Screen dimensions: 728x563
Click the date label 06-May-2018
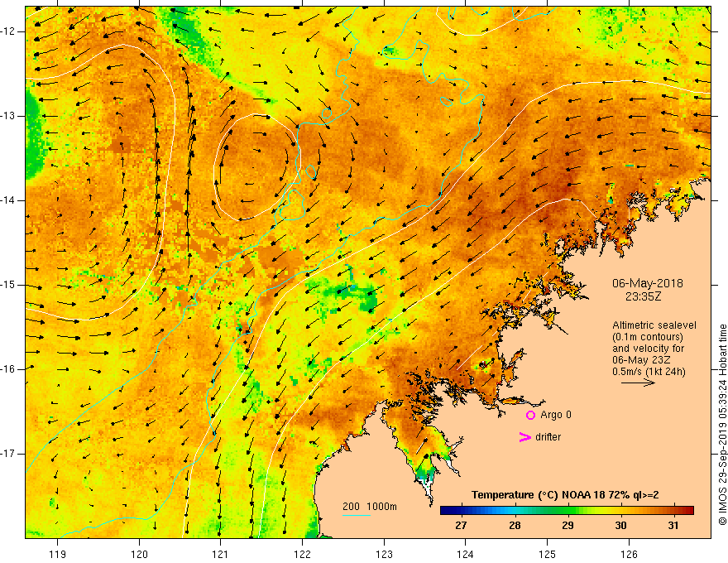(647, 283)
